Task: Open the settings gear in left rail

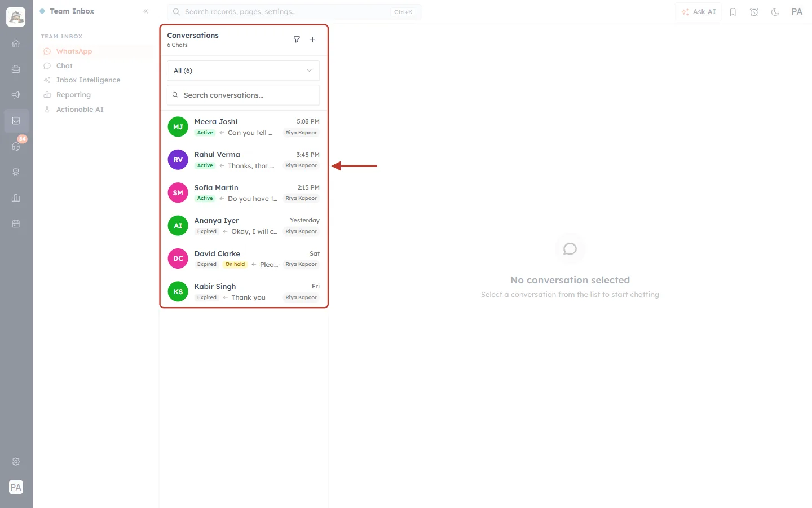Action: [16, 462]
